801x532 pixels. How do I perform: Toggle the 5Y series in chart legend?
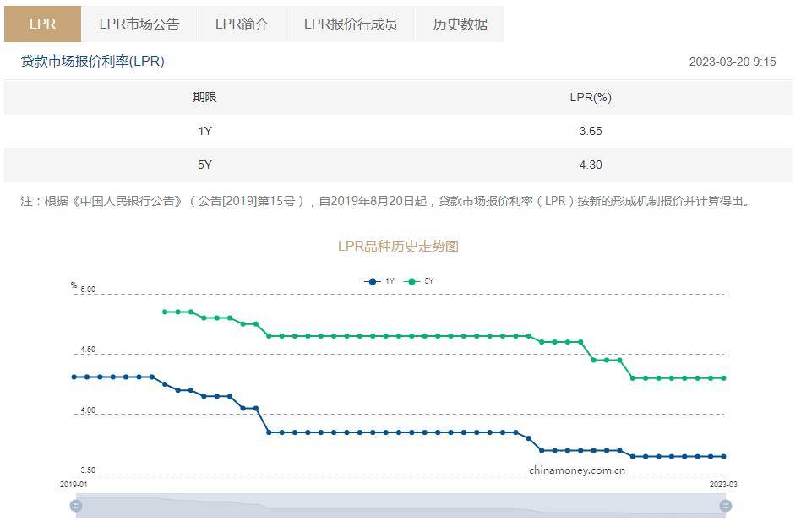(418, 281)
